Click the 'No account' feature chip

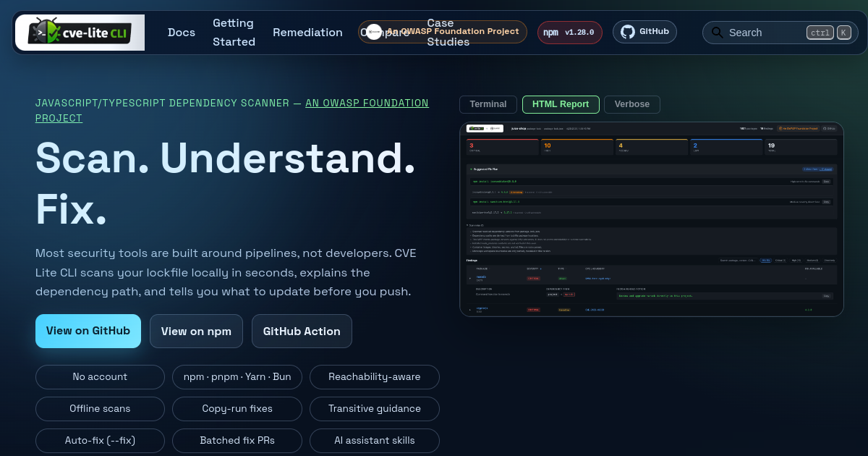point(100,377)
